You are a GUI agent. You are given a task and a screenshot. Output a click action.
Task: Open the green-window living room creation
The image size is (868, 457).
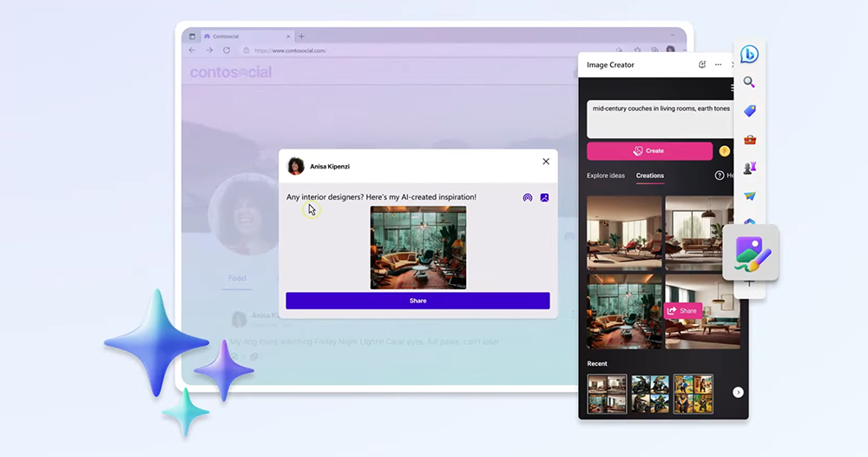(624, 311)
